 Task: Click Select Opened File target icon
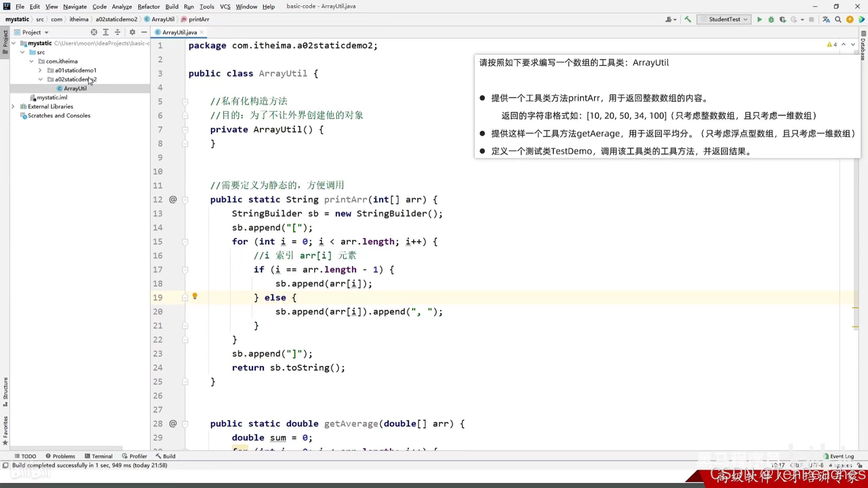coord(94,32)
